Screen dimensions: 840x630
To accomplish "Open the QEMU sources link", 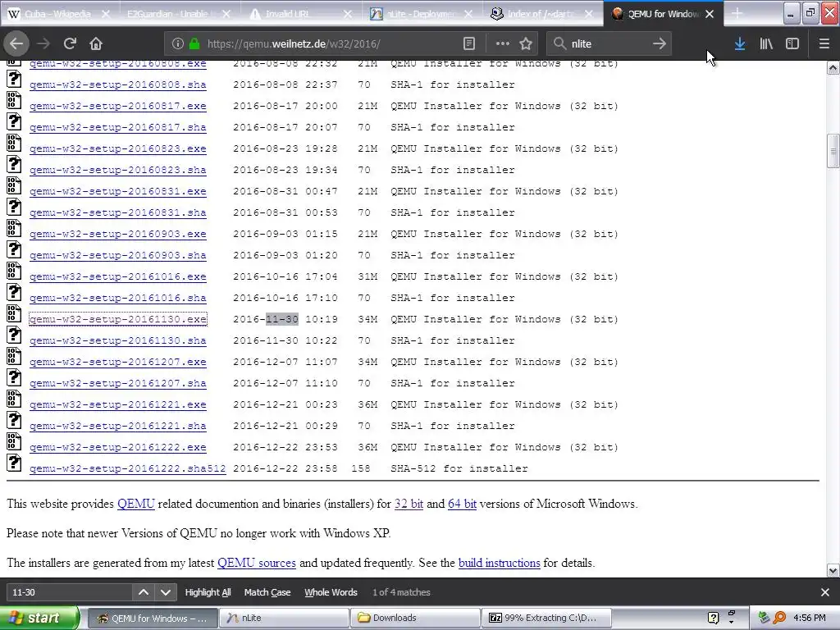I will [257, 563].
